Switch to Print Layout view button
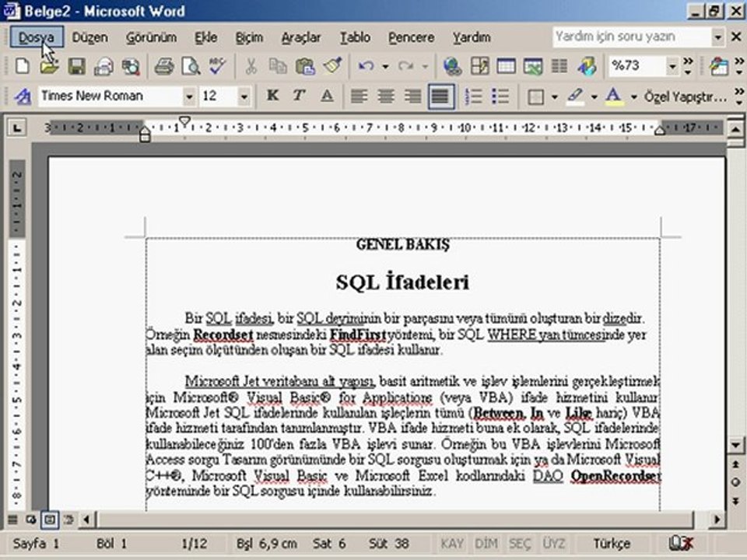 coord(50,520)
